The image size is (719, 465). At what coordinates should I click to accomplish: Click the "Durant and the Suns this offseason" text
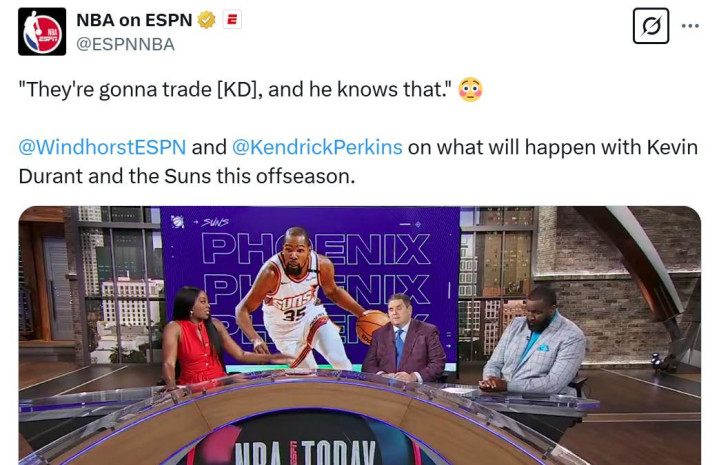(x=187, y=176)
